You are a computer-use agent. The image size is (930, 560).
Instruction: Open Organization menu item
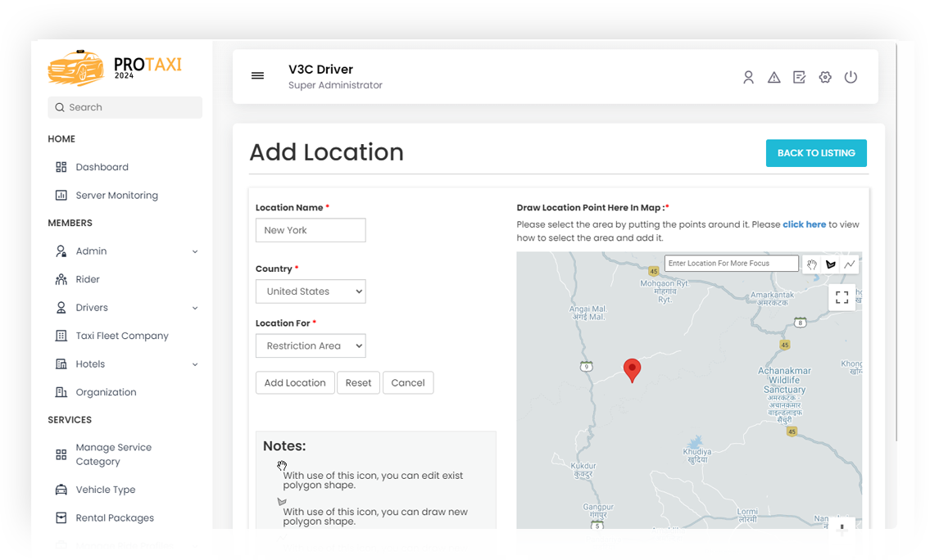[x=107, y=392]
